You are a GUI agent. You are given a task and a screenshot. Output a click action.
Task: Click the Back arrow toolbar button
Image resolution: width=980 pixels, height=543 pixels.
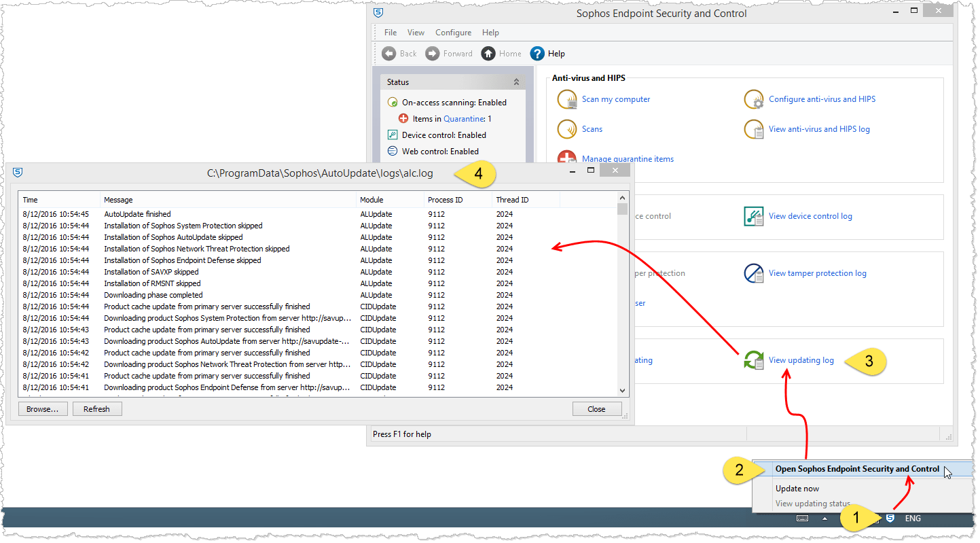pyautogui.click(x=399, y=54)
